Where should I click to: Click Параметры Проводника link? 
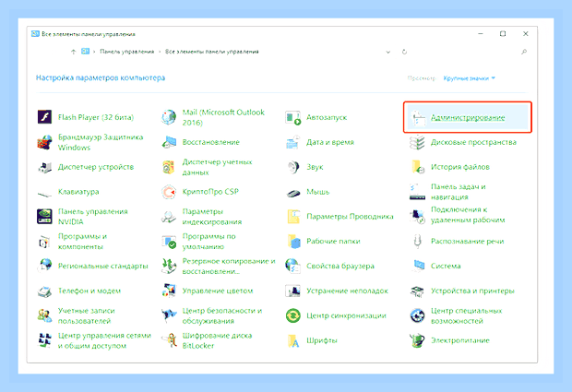coord(350,217)
